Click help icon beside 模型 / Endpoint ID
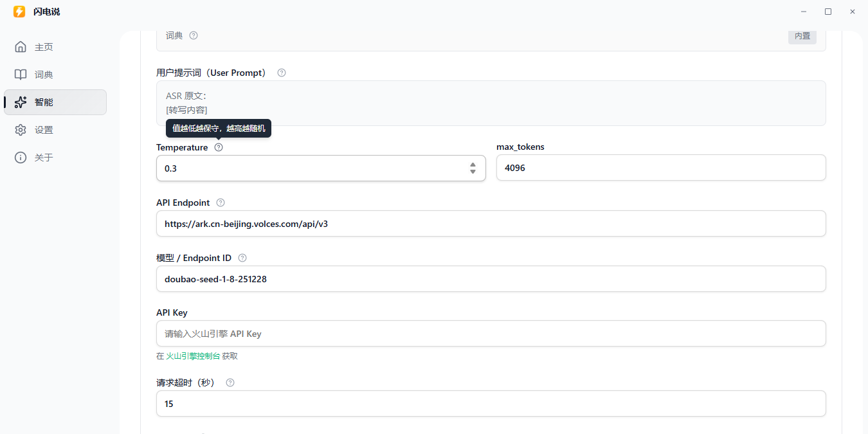868x434 pixels. (242, 258)
